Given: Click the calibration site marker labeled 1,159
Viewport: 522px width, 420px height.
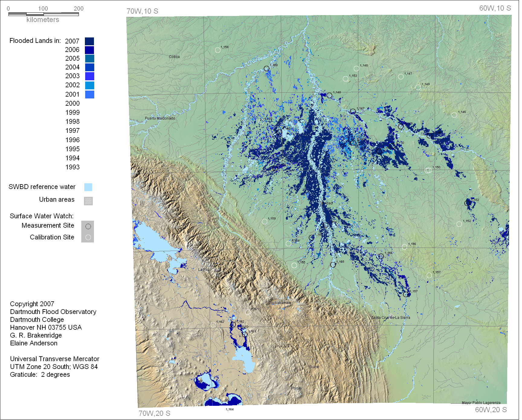Looking at the screenshot, I should [x=265, y=222].
